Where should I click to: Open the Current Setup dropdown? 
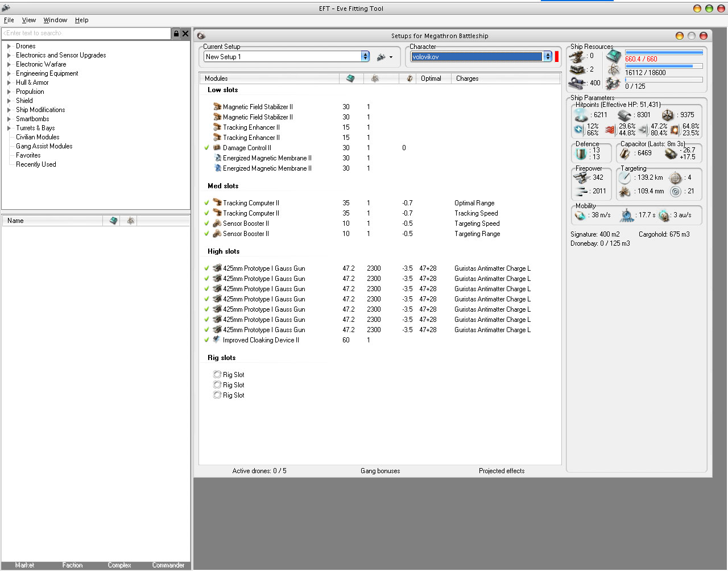(365, 57)
